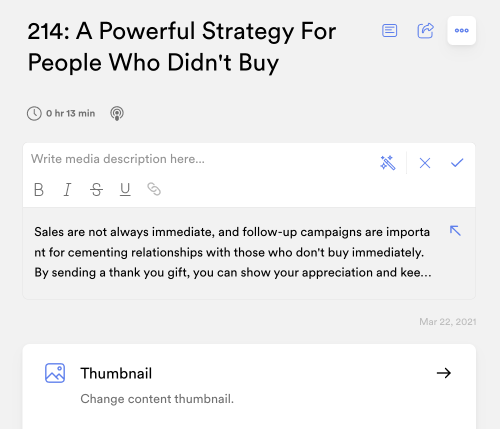Open the transcript notes icon

coord(389,31)
